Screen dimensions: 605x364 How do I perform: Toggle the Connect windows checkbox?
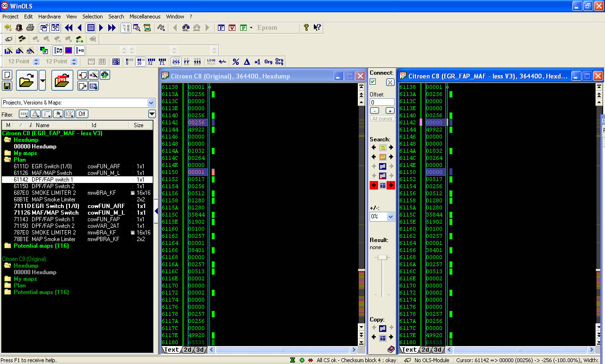coord(373,82)
